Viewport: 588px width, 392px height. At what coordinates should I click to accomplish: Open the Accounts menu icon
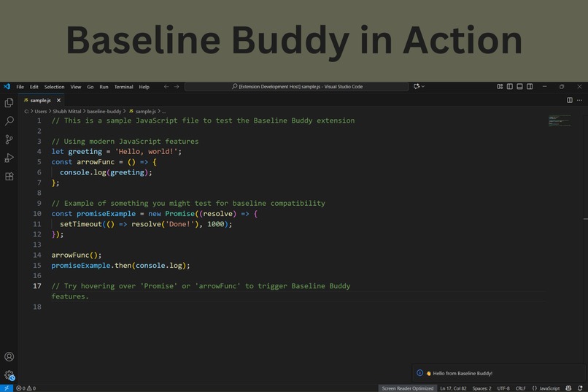(9, 356)
